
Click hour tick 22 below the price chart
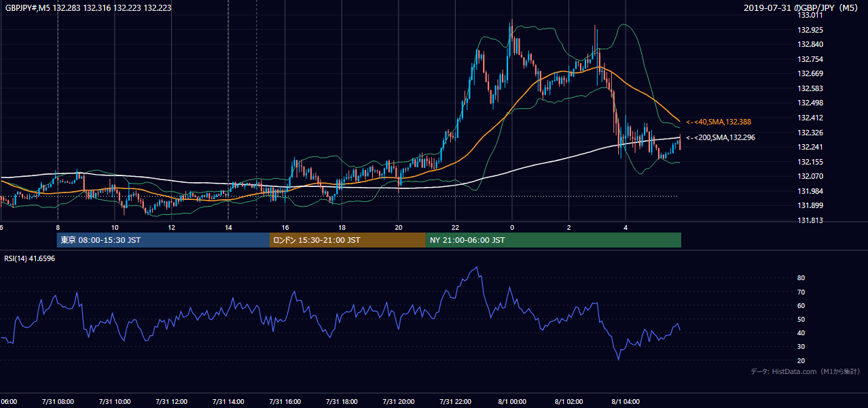click(x=456, y=227)
